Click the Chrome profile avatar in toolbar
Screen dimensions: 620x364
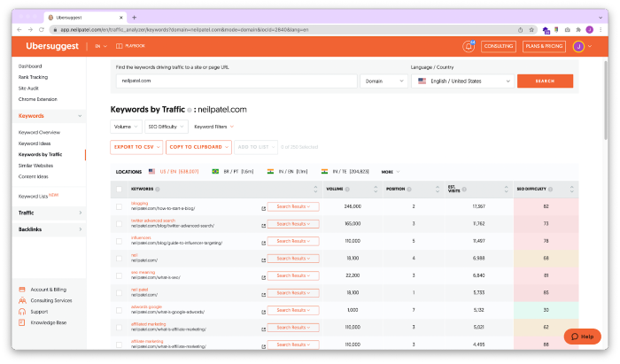click(x=590, y=29)
